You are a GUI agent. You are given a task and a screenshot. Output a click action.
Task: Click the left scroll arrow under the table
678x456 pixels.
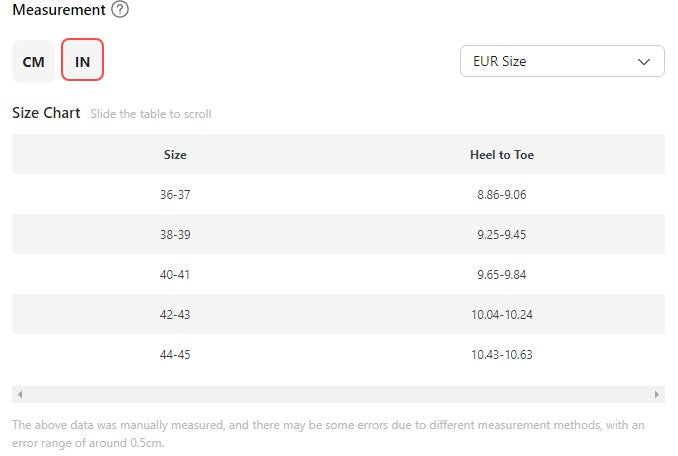tap(20, 395)
